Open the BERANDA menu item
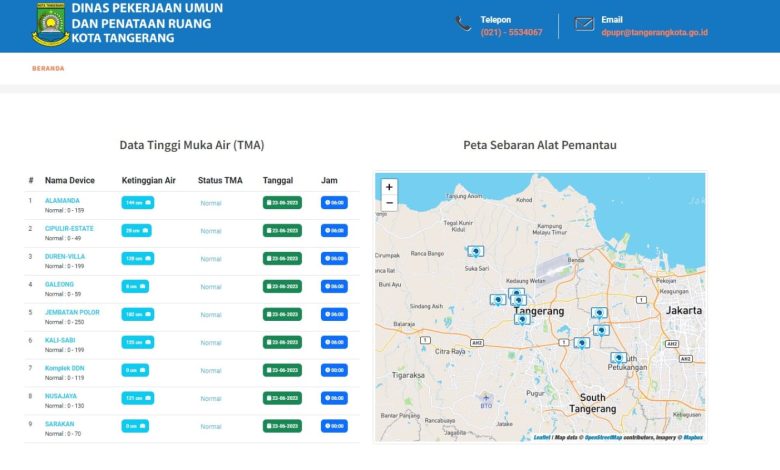The height and width of the screenshot is (470, 780). 48,69
